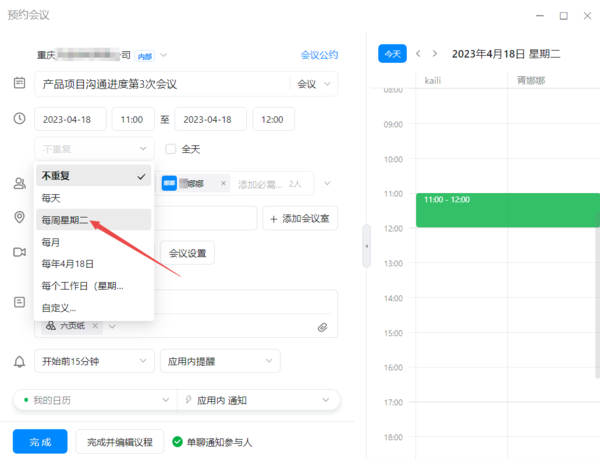Click the previous day arrow in calendar
600x460 pixels.
(x=418, y=54)
